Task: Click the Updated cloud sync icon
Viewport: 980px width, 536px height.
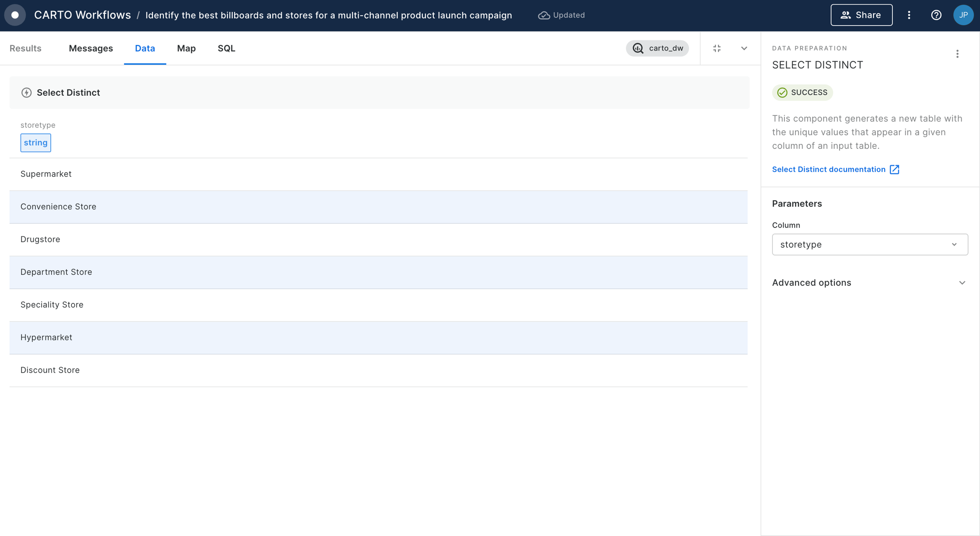Action: (x=544, y=15)
